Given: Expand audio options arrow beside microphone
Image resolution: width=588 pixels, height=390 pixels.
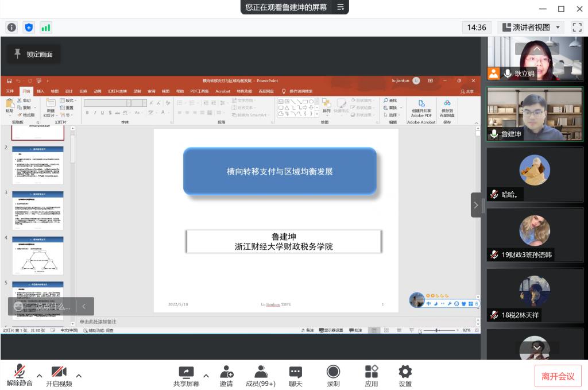Looking at the screenshot, I should coord(40,376).
